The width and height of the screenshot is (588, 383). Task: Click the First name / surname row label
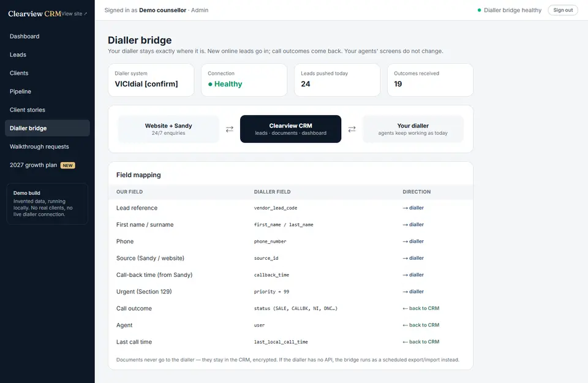click(145, 225)
